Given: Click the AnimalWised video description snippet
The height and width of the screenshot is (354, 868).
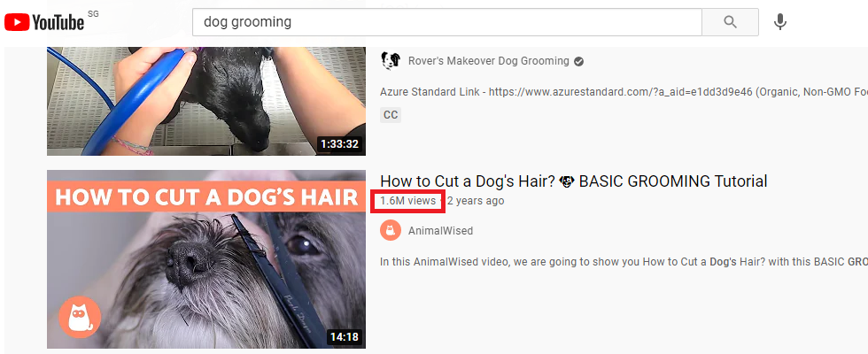Looking at the screenshot, I should (624, 262).
